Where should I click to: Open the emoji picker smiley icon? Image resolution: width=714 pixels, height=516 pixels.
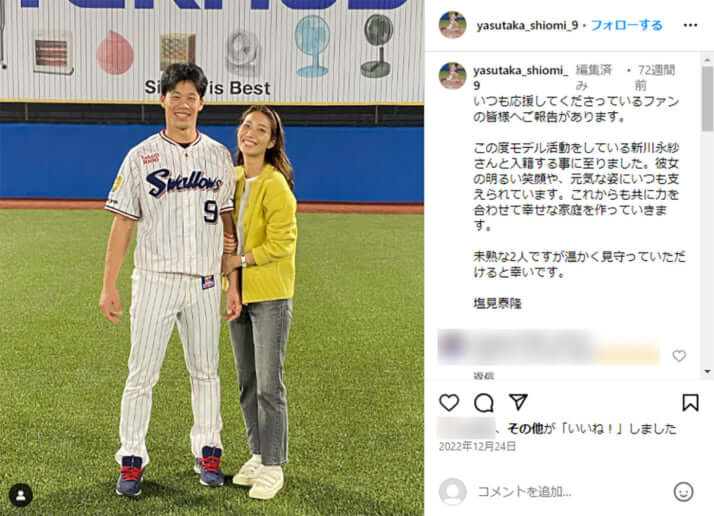coord(683,491)
